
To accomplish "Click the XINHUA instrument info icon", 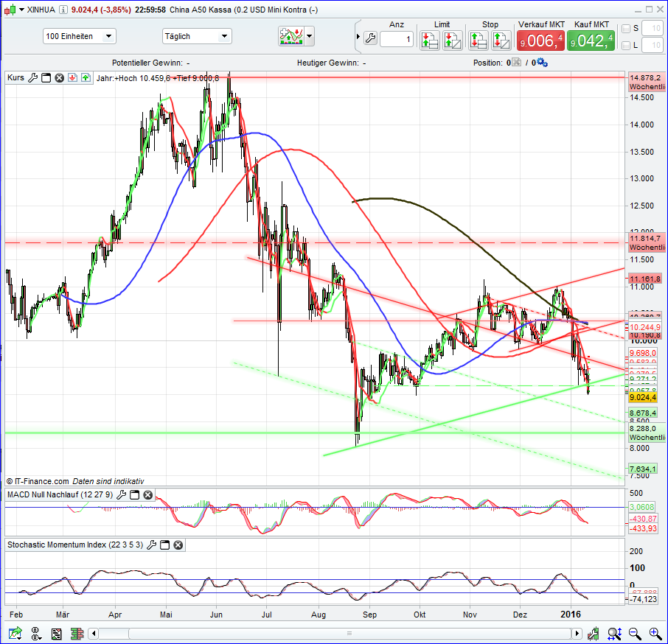I will click(x=63, y=10).
